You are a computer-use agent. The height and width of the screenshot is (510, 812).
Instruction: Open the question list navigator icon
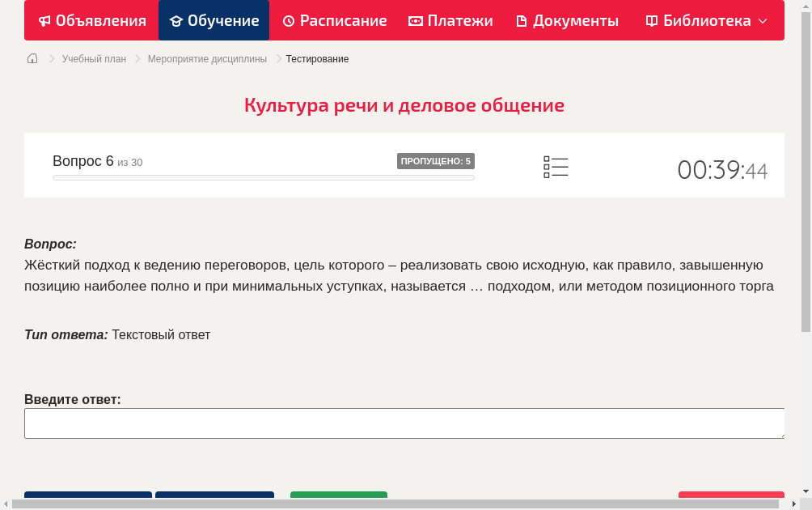(556, 167)
